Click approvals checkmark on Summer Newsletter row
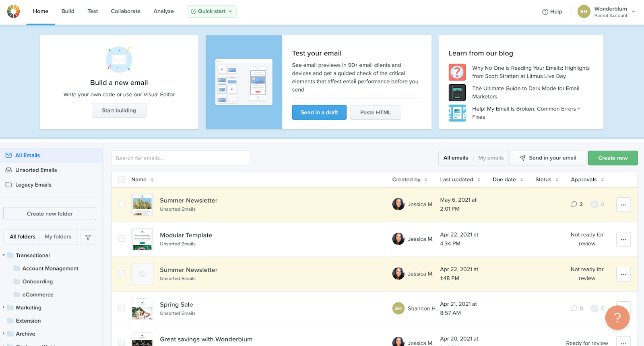 pyautogui.click(x=594, y=205)
